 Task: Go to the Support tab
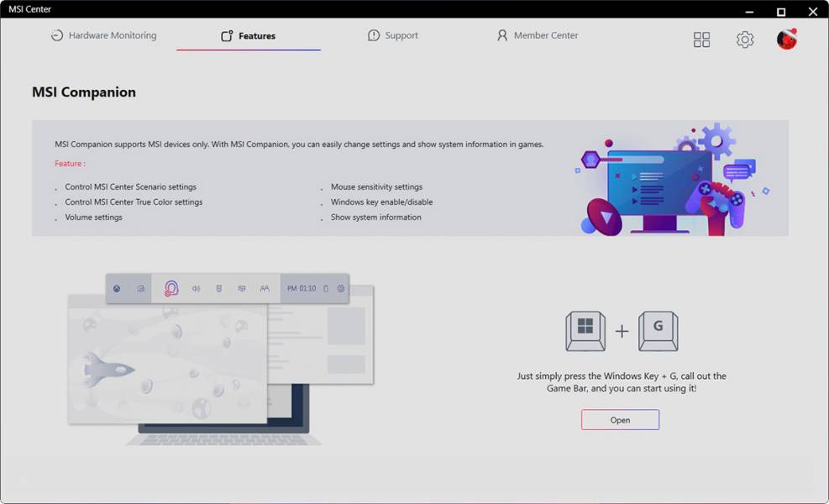pos(393,36)
